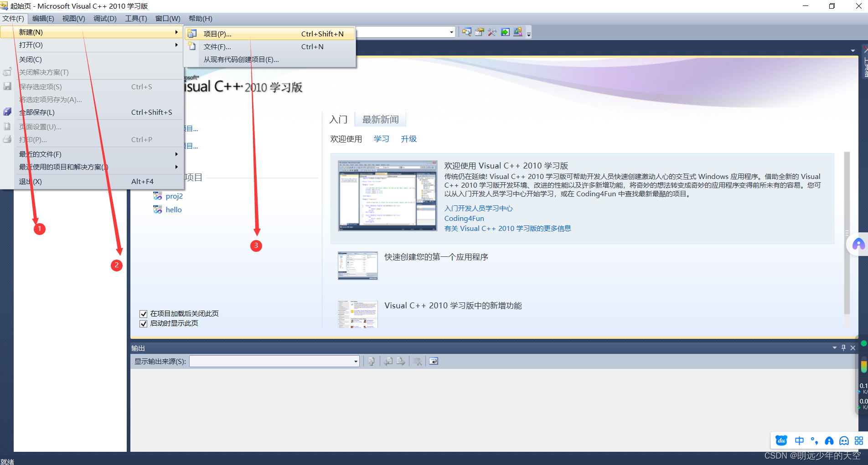The width and height of the screenshot is (868, 465).
Task: Toggle the 中 Chinese input mode icon
Action: coord(799,440)
